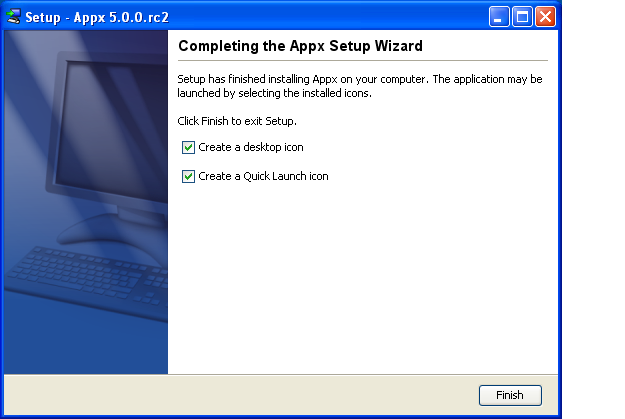This screenshot has height=419, width=625.
Task: Click the separator line under the wizard heading
Action: click(x=362, y=60)
